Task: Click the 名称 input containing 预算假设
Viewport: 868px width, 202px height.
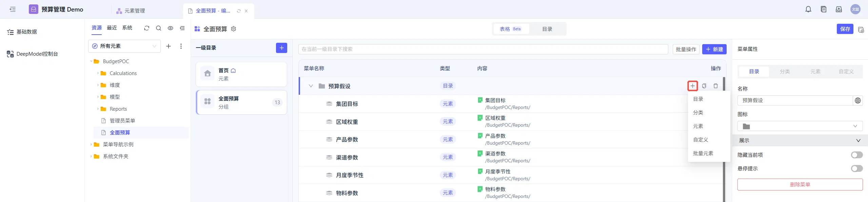Action: coord(795,100)
